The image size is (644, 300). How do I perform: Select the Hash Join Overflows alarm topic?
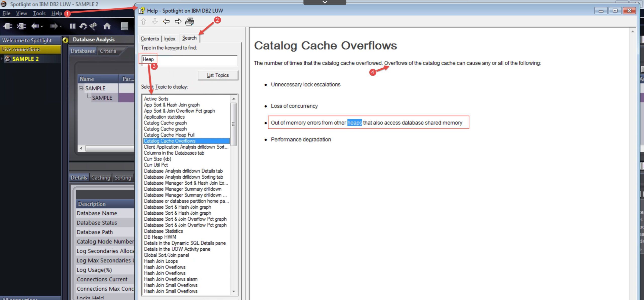click(171, 279)
